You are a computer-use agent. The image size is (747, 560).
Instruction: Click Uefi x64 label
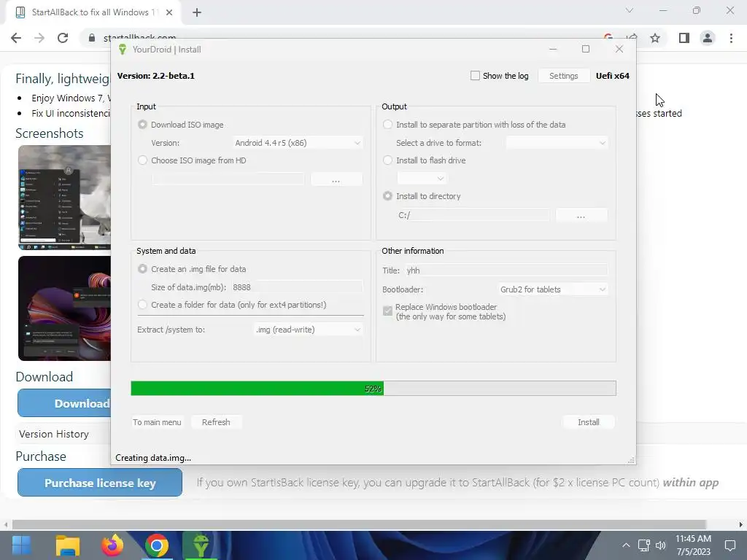pyautogui.click(x=613, y=76)
